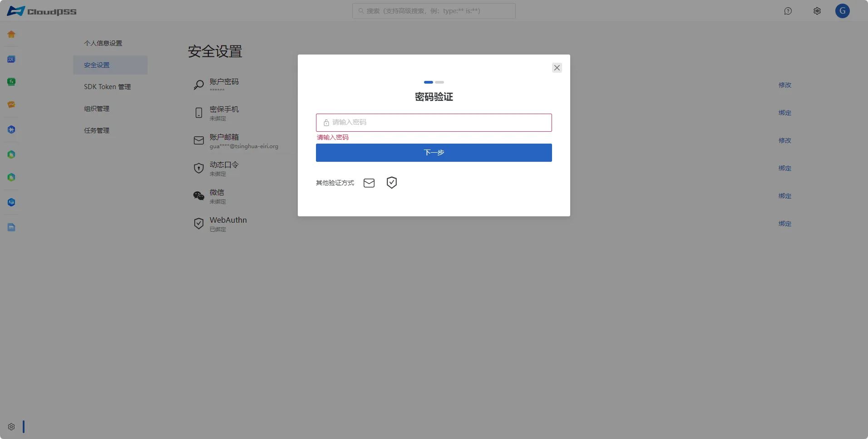This screenshot has height=439, width=868.
Task: Focus the top search box
Action: pyautogui.click(x=434, y=11)
